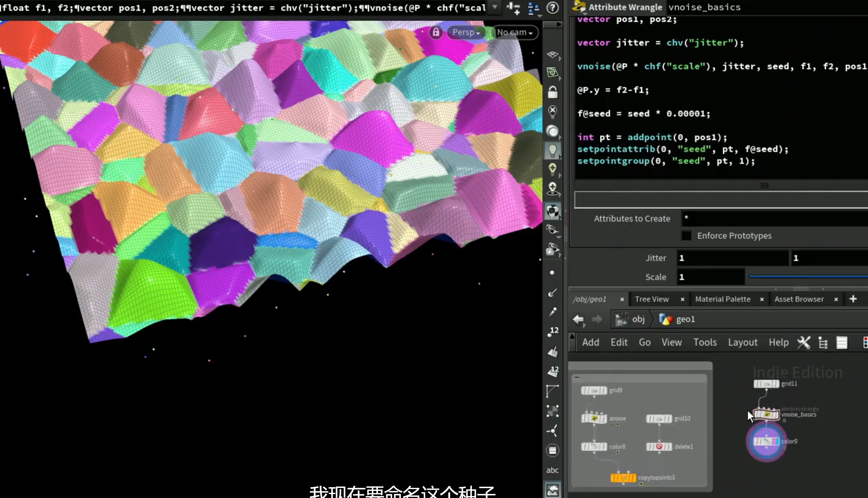Screen dimensions: 868x498
Task: Click the abc text display icon
Action: click(552, 470)
